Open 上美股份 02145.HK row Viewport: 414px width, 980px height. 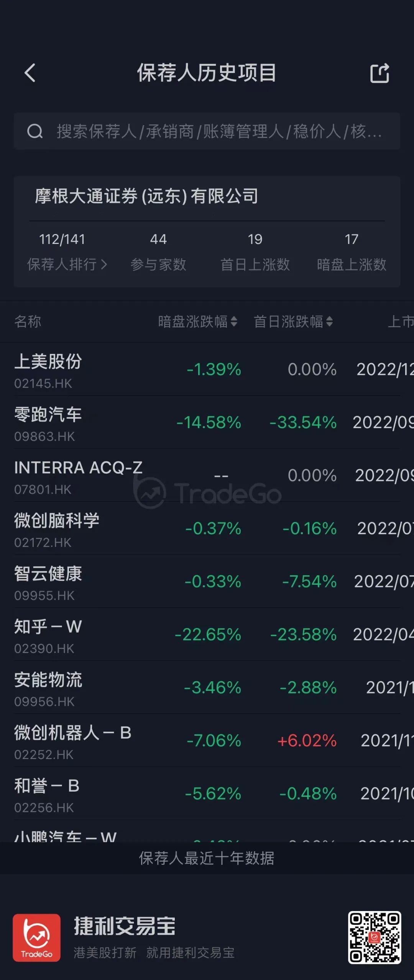pyautogui.click(x=207, y=369)
